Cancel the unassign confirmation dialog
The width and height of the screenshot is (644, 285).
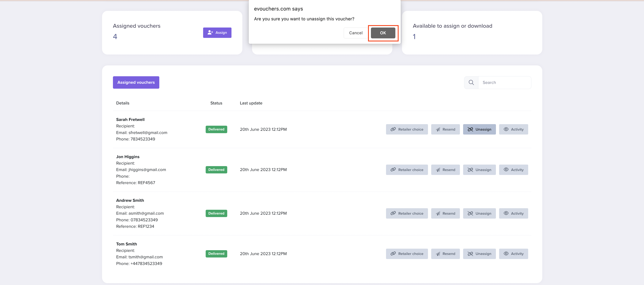click(x=355, y=33)
